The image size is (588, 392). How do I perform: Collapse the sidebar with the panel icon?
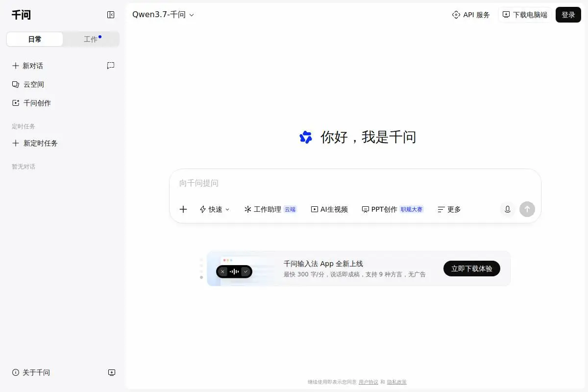click(111, 15)
